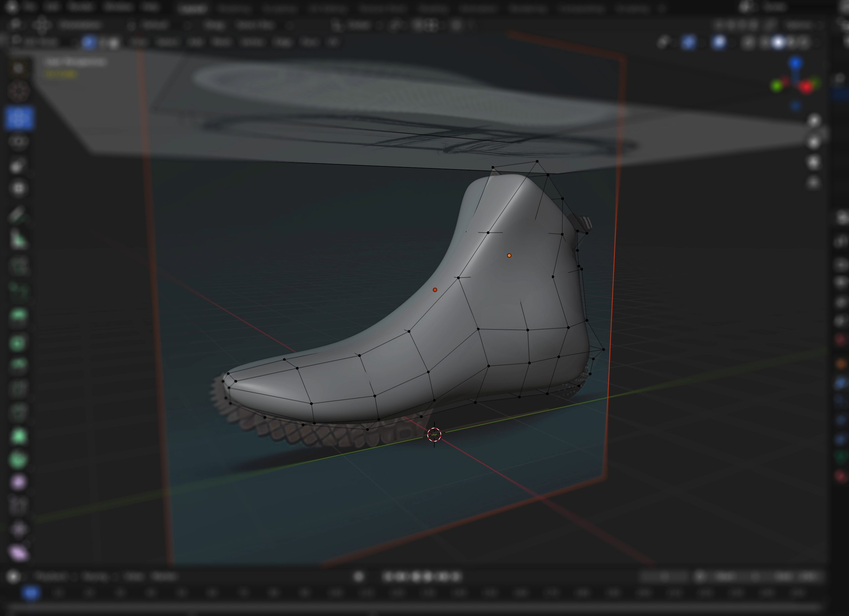Image resolution: width=849 pixels, height=616 pixels.
Task: Toggle the show gizmo button in header
Action: [688, 42]
